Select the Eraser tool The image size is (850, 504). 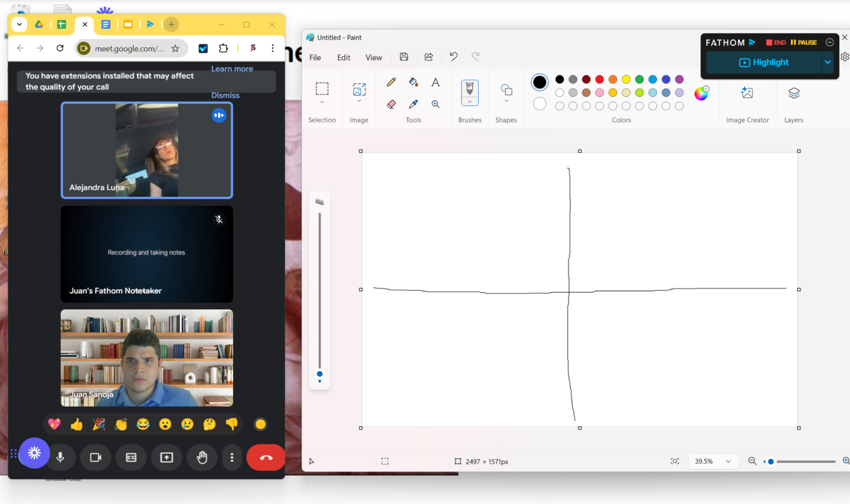point(391,104)
